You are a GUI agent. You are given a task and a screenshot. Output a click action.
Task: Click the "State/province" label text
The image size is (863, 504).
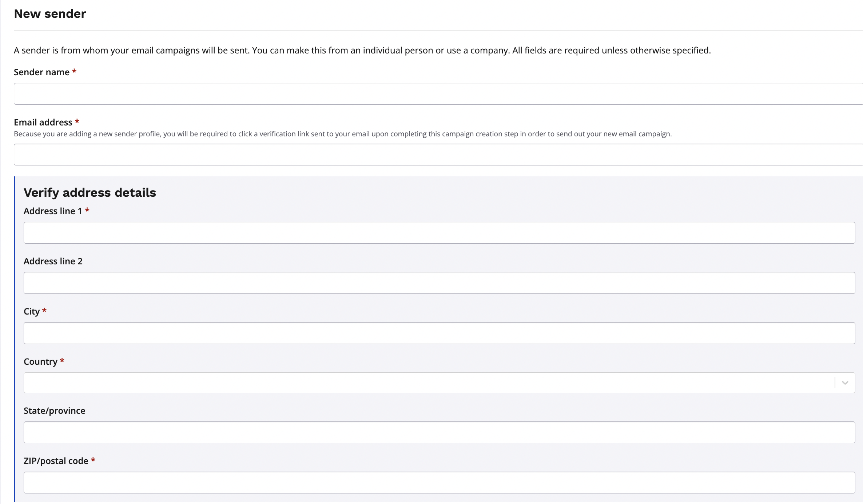(x=55, y=411)
